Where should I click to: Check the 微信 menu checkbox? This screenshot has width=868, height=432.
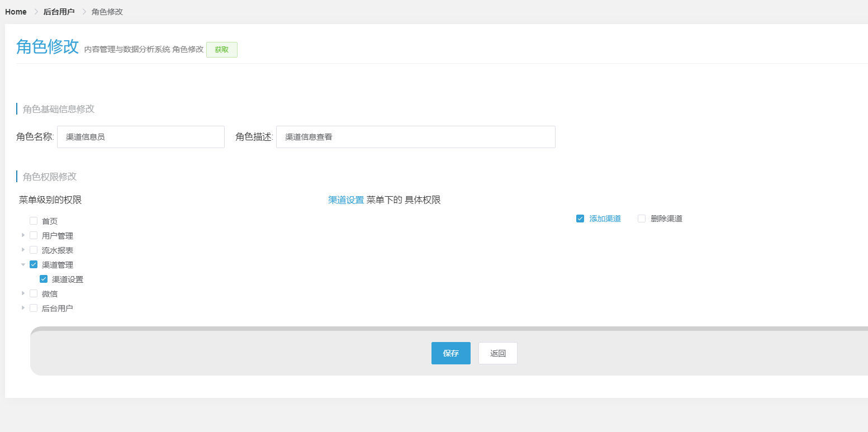[34, 293]
